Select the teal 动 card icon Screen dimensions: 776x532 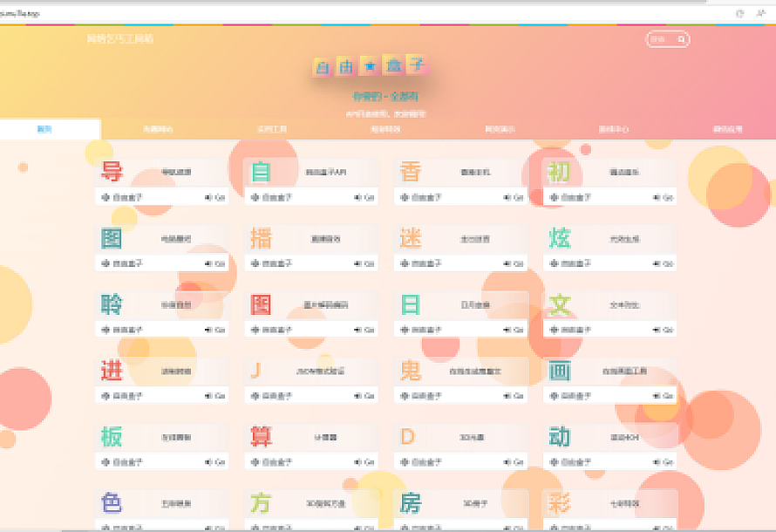point(560,437)
